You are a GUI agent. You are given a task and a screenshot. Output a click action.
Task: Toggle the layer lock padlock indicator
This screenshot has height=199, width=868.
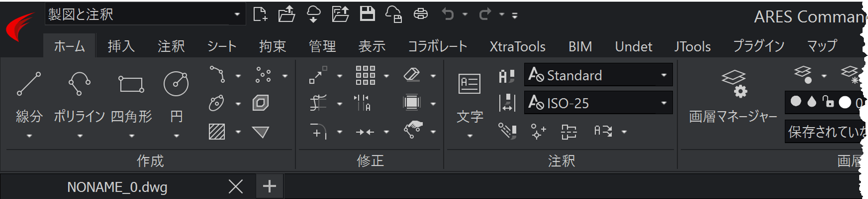[x=828, y=102]
